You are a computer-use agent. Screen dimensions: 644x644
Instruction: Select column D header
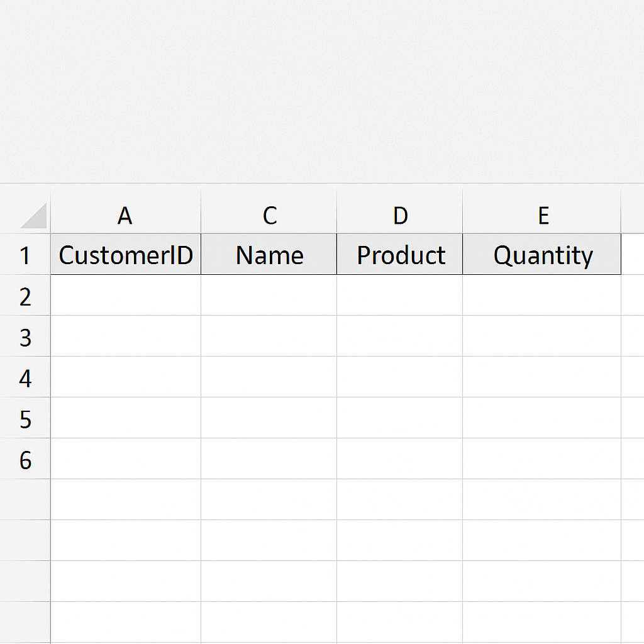click(x=399, y=212)
